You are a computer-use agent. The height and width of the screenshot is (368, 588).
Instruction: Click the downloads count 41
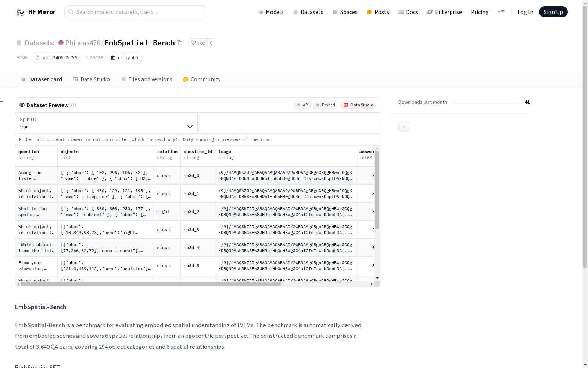click(527, 102)
